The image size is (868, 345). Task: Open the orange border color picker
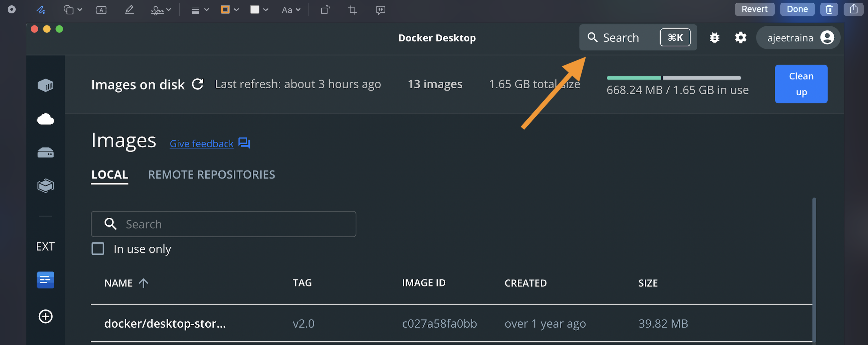click(229, 9)
